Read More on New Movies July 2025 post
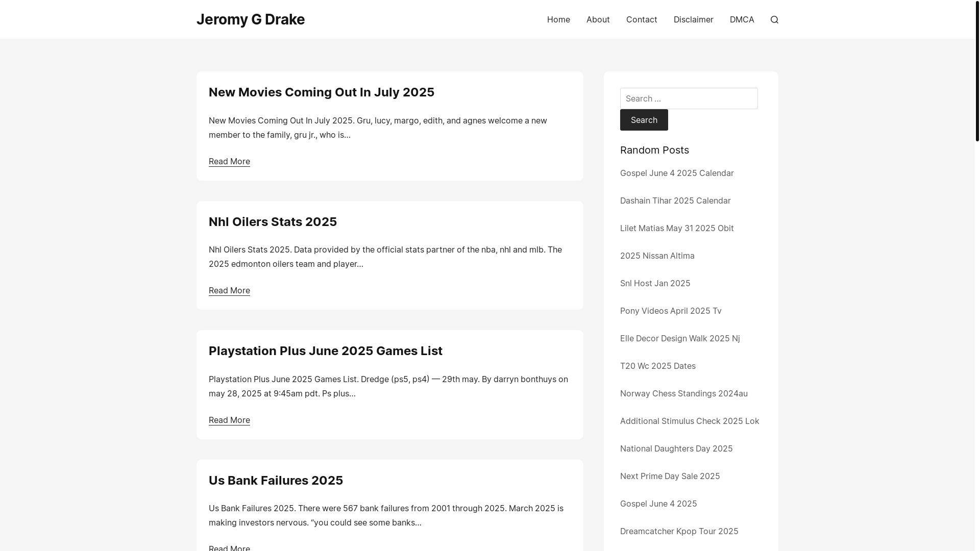The image size is (980, 551). 229,161
